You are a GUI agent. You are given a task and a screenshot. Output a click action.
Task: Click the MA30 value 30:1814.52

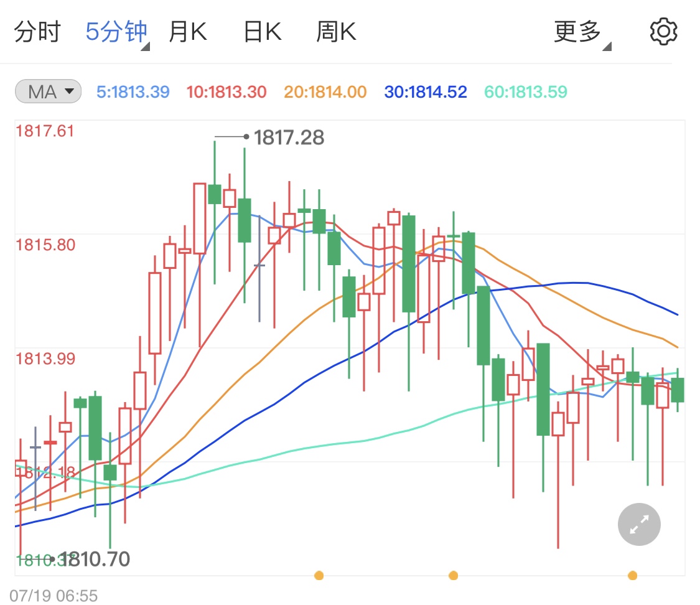pos(426,92)
